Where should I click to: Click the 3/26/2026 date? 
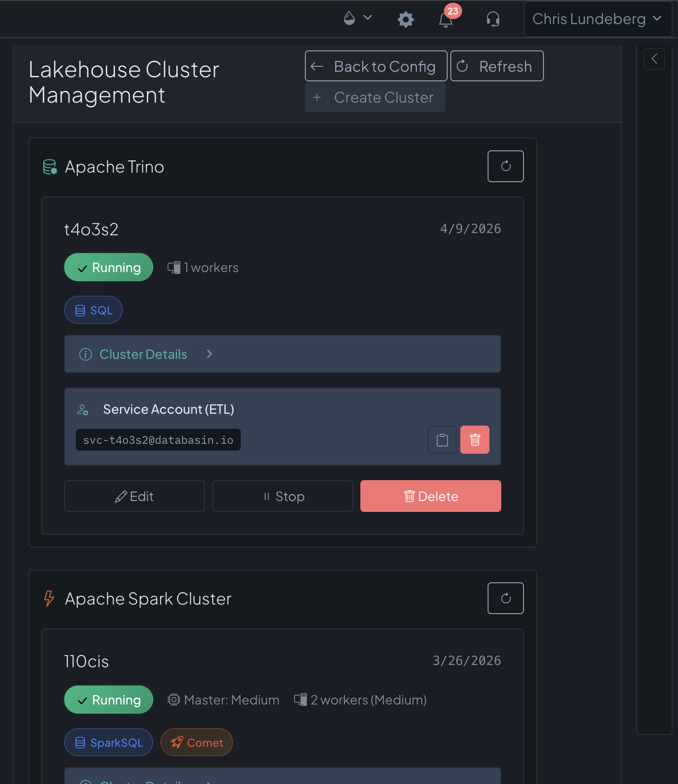coord(467,660)
